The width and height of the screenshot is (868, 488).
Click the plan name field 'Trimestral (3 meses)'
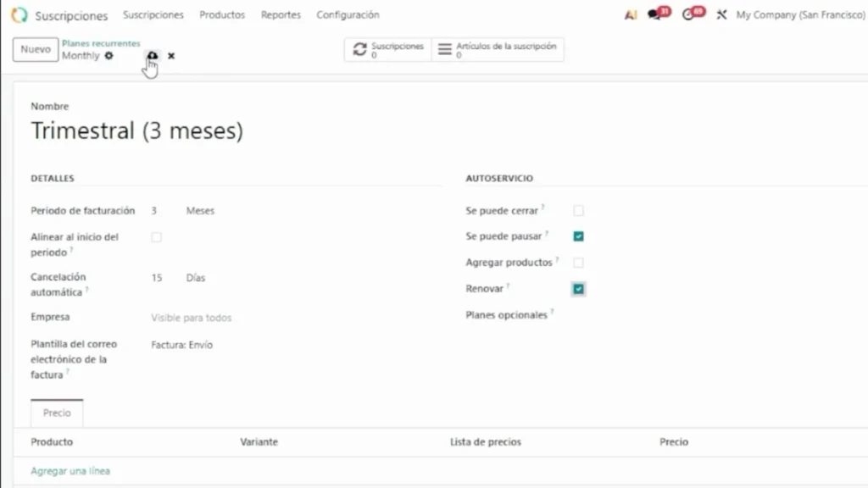pos(137,131)
